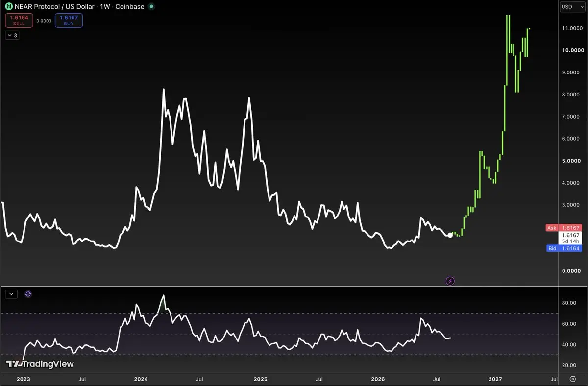Click the 6.0000 price axis label

570,139
